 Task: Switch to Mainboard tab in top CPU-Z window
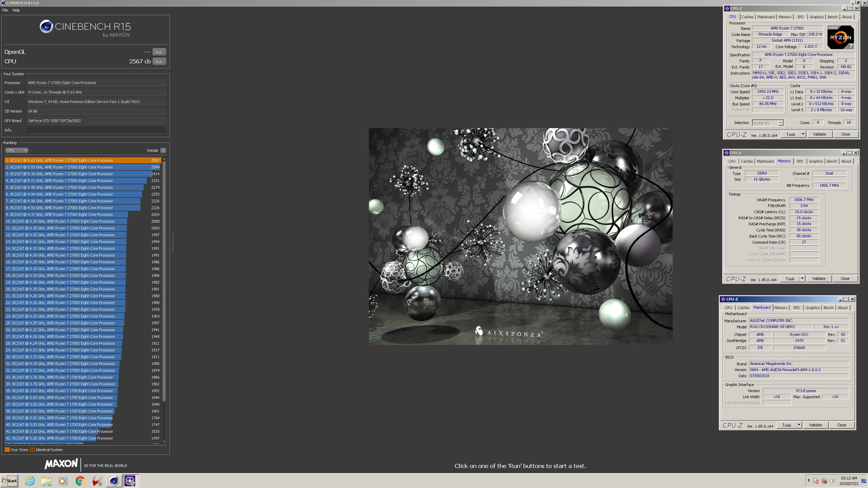pyautogui.click(x=766, y=17)
